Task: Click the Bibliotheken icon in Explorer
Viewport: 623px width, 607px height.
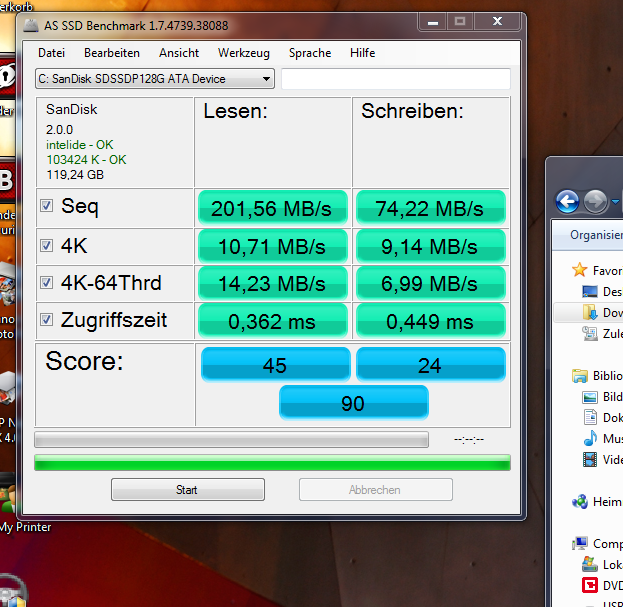Action: (x=580, y=375)
